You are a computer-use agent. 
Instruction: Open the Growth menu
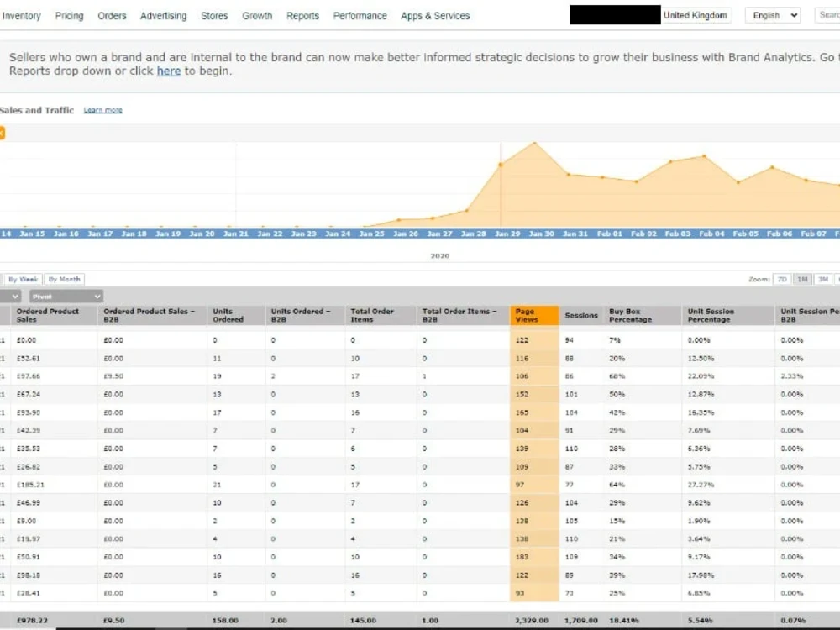(257, 16)
